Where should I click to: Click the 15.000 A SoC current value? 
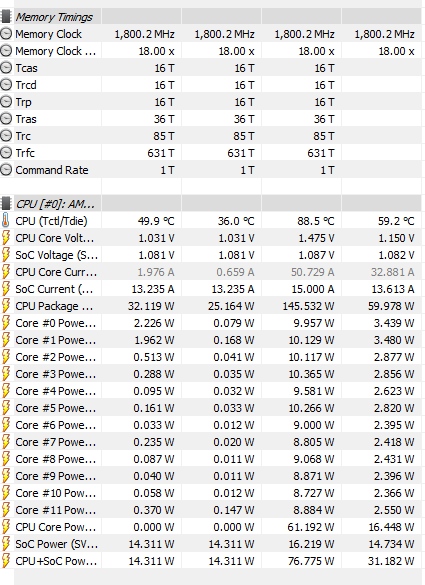313,289
